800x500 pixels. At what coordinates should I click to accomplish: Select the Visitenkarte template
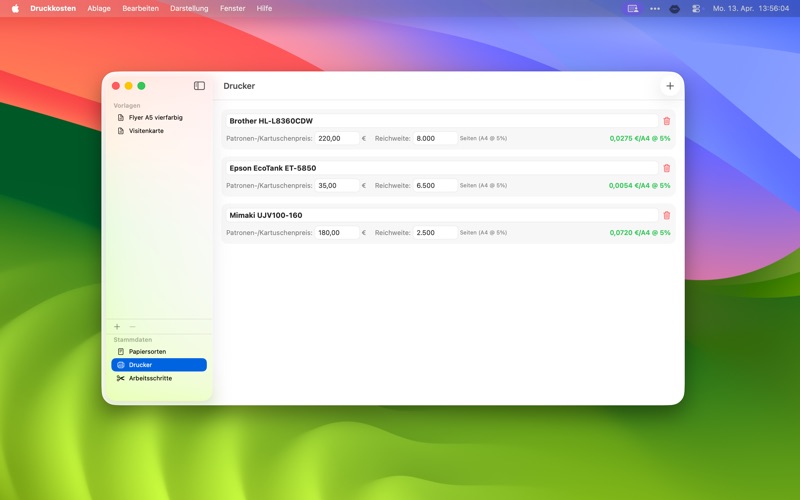tap(159, 131)
